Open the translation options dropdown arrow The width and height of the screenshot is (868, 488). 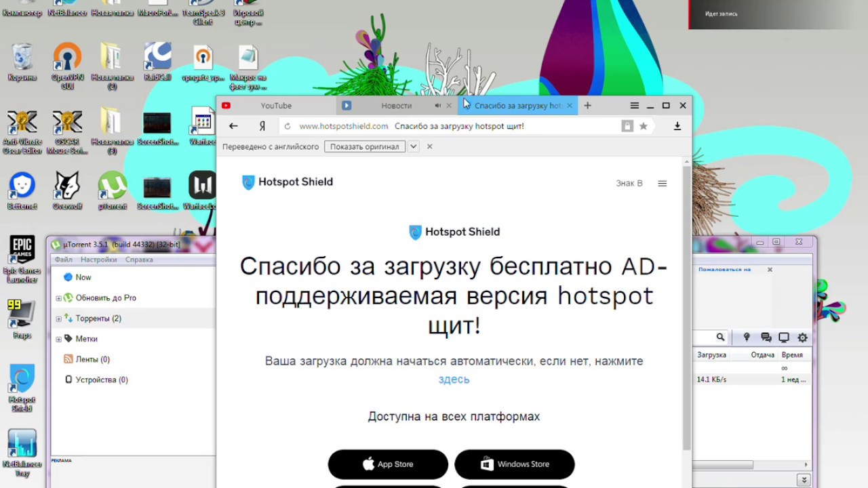pos(413,146)
